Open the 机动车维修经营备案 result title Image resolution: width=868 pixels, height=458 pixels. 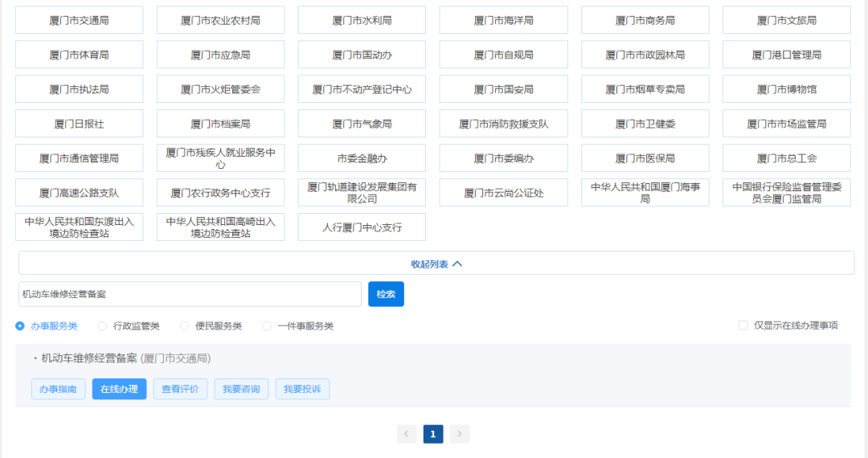click(89, 358)
